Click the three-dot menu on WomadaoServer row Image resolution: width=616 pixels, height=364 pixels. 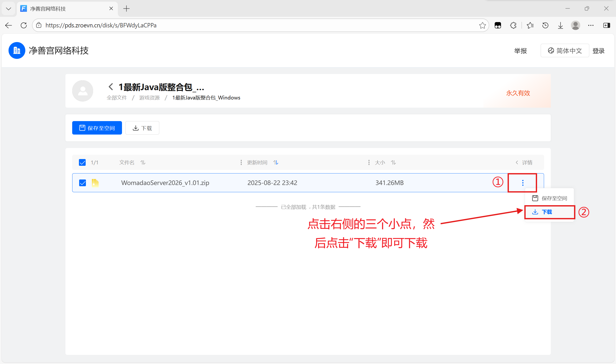click(522, 183)
